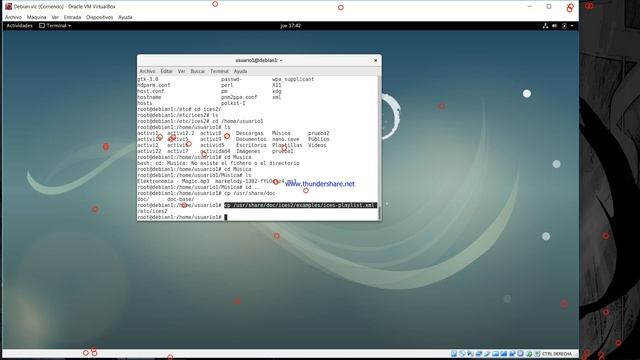Click keyboard capture icon beside CTRL DERECHA
640x360 pixels.
tap(537, 353)
